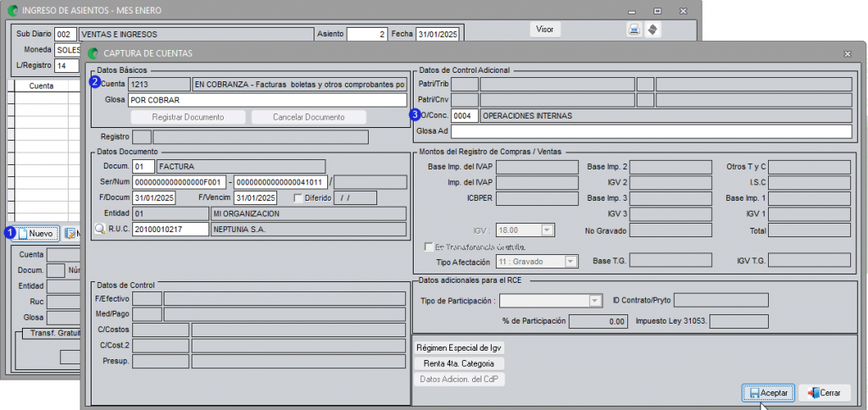The height and width of the screenshot is (410, 868).
Task: Click Datos Adicion. del CdP button
Action: coord(459,379)
